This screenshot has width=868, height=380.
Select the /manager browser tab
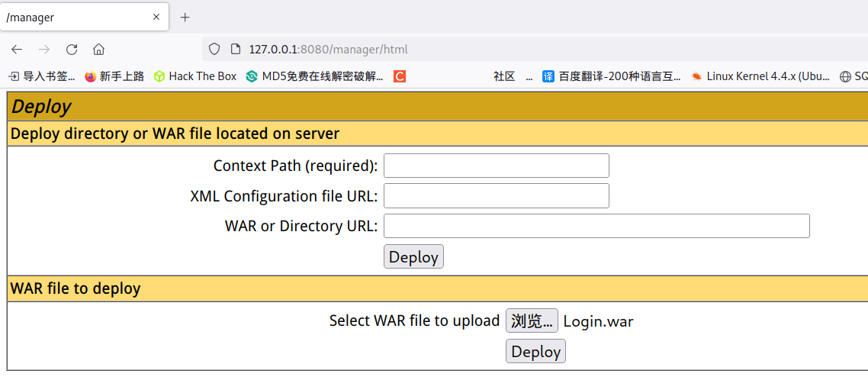click(69, 17)
